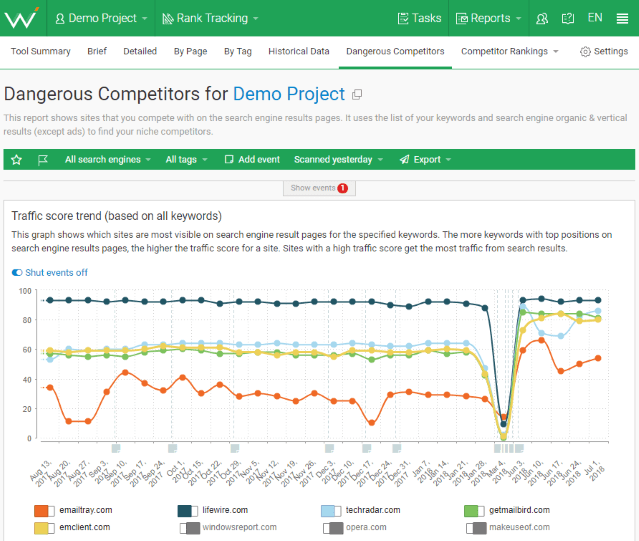The width and height of the screenshot is (639, 541).
Task: Select Dangerous Competitors tab
Action: 395,51
